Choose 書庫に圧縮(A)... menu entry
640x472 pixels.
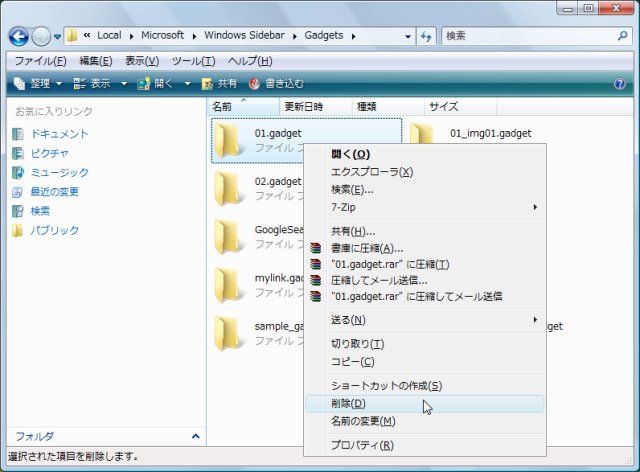coord(424,248)
